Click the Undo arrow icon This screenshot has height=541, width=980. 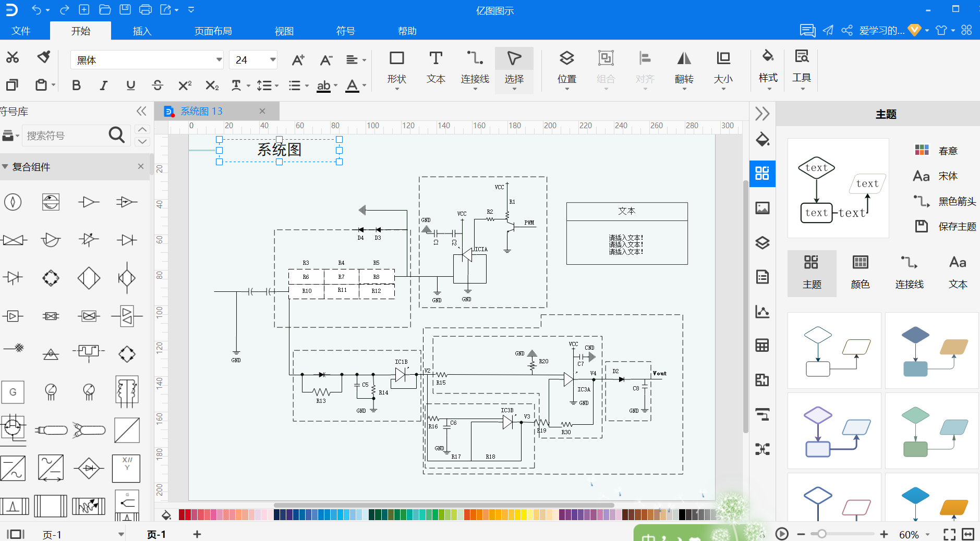pos(37,9)
